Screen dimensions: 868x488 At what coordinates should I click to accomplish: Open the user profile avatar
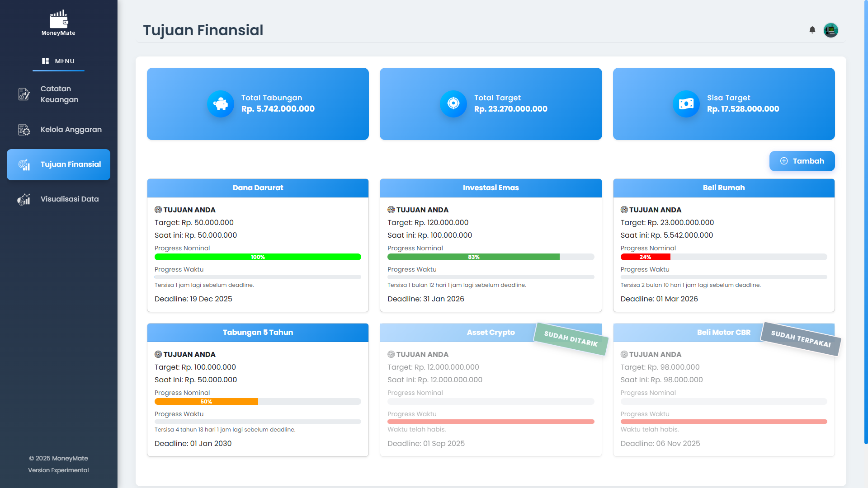[830, 30]
